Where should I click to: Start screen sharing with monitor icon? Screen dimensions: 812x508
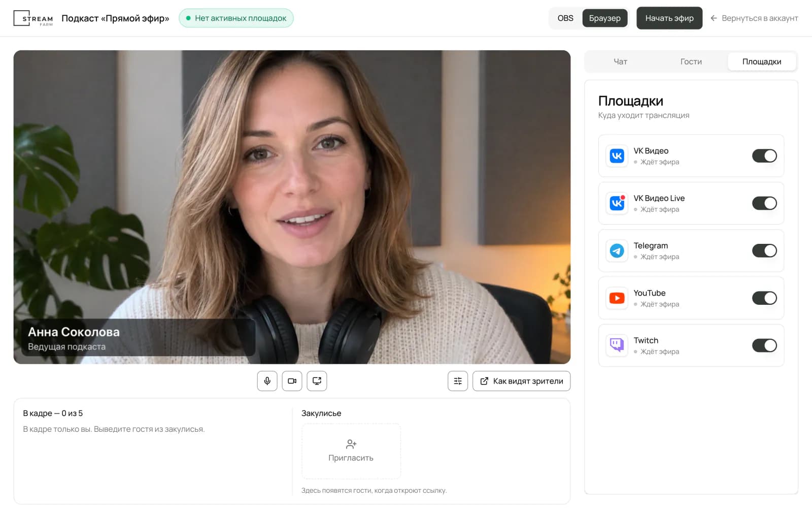pyautogui.click(x=317, y=381)
